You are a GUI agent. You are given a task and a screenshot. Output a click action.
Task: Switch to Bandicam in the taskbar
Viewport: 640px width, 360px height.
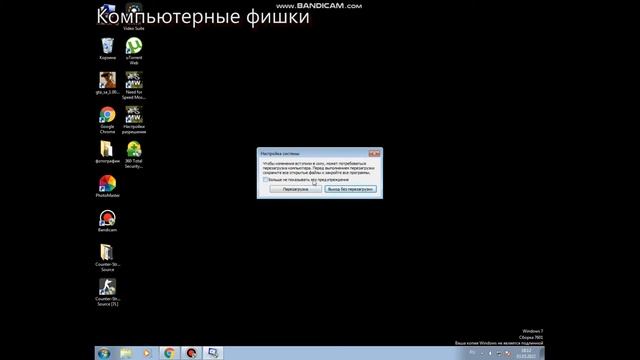191,353
